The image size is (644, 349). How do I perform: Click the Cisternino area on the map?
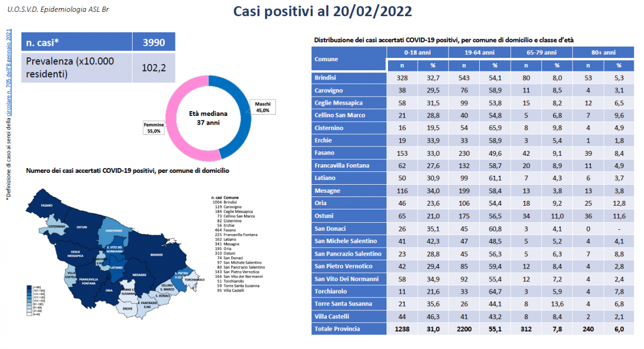pos(57,227)
